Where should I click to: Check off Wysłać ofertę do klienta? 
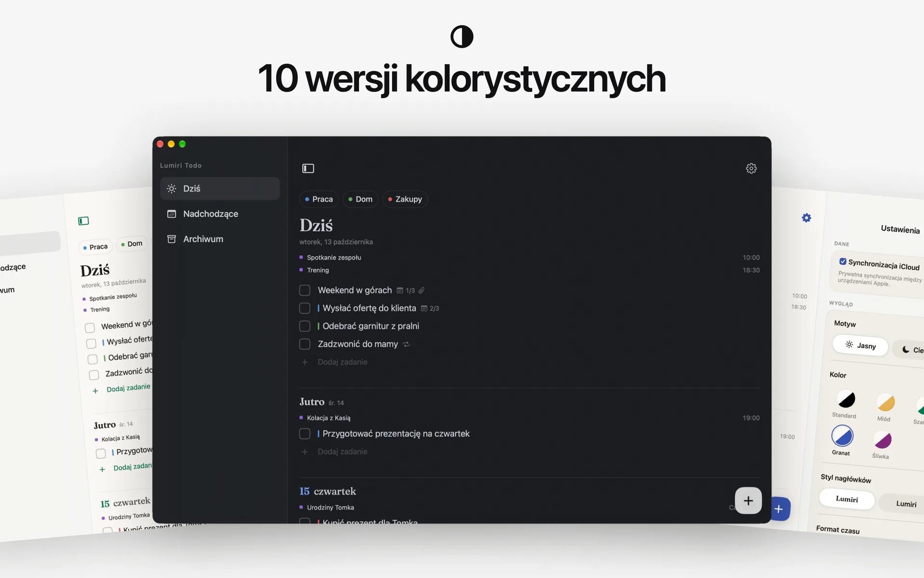(x=305, y=308)
